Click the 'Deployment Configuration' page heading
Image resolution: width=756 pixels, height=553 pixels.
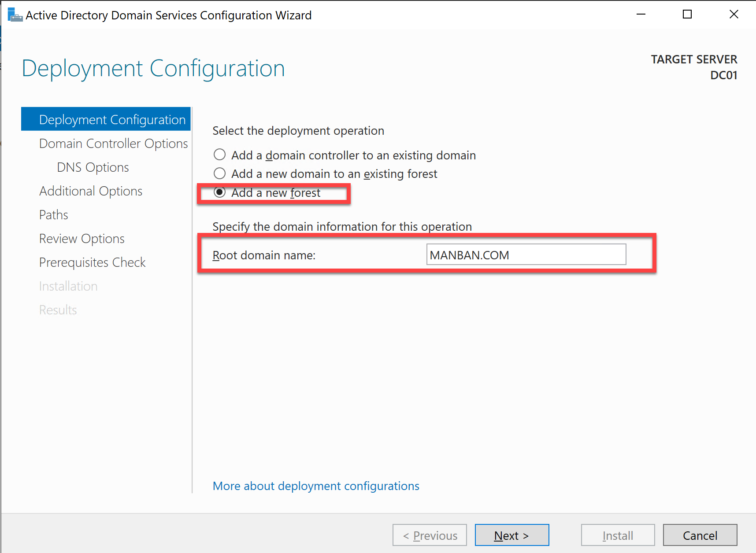[x=153, y=69]
